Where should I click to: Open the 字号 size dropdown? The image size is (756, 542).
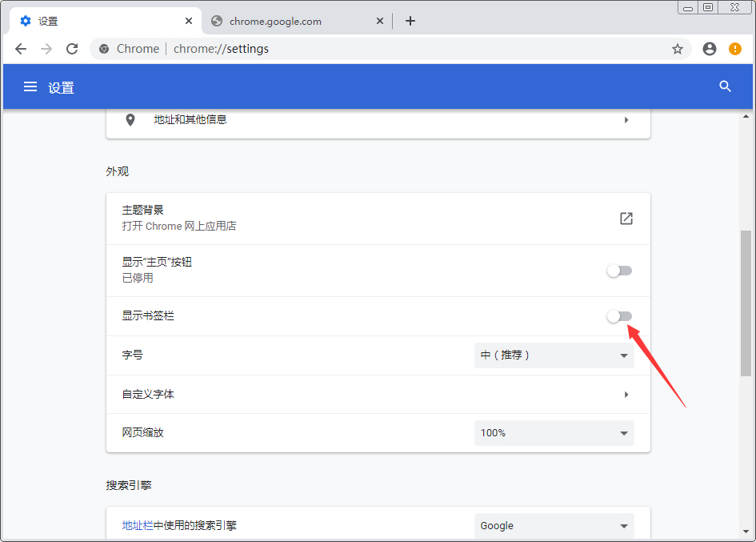(x=554, y=355)
